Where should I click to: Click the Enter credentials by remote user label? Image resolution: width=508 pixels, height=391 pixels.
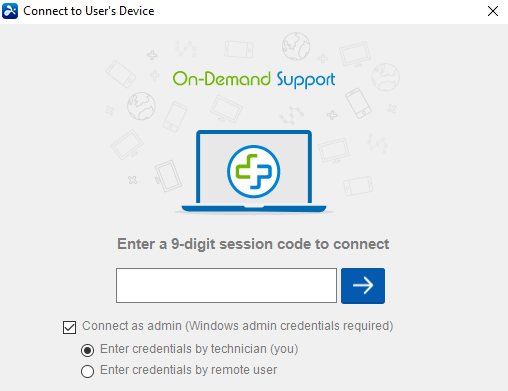click(188, 370)
